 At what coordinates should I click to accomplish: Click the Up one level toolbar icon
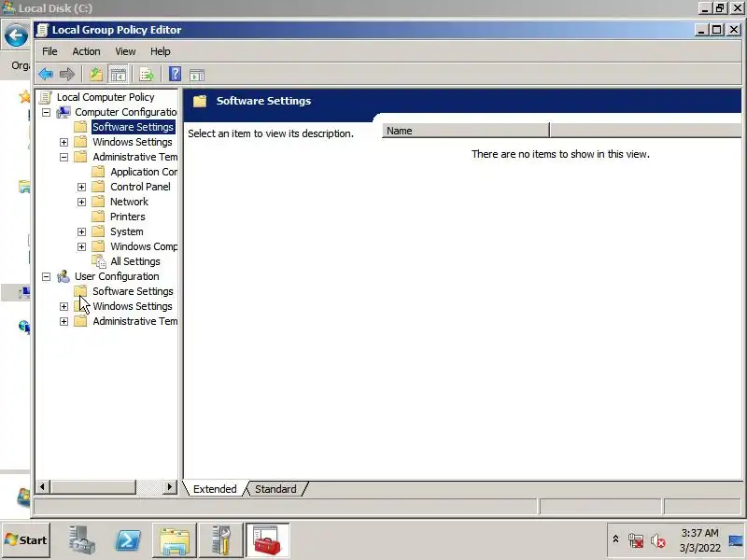(x=96, y=75)
